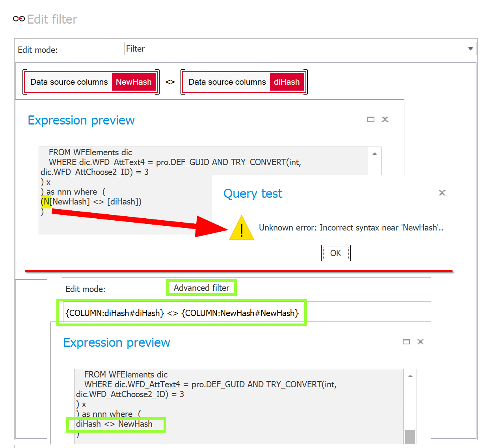Select the red NewHash column tag
Viewport: 482px width, 448px height.
(x=134, y=82)
